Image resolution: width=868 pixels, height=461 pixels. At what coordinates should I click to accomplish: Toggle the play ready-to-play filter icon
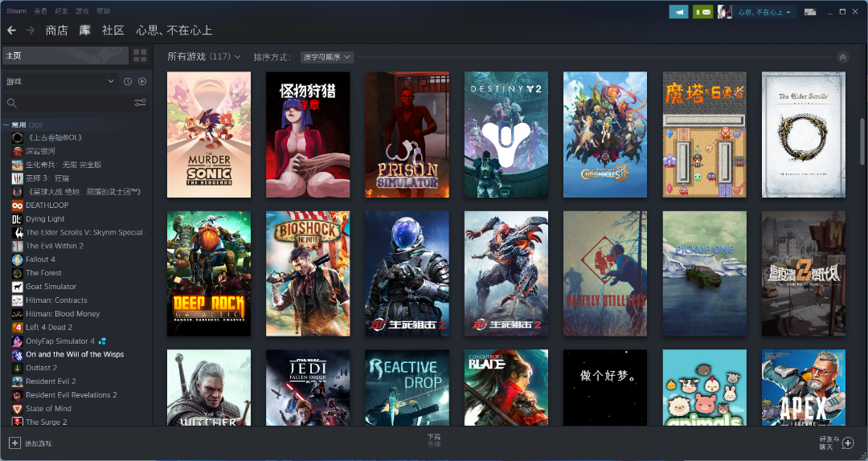142,81
